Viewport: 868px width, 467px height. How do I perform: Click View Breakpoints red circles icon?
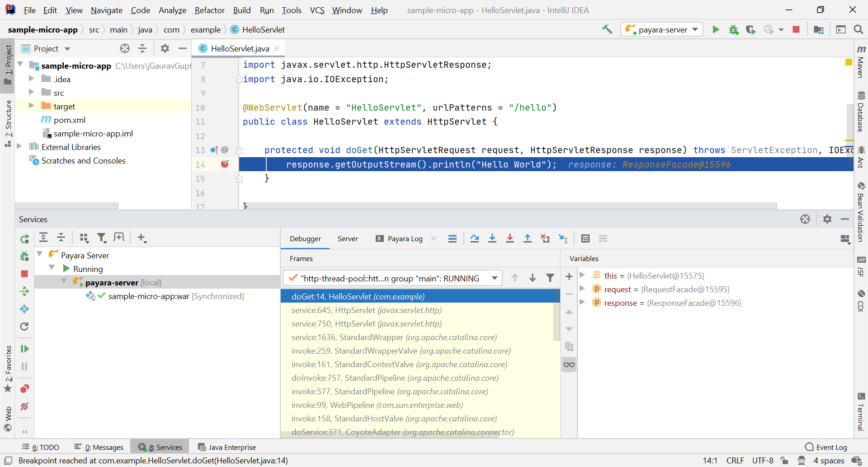pos(24,388)
